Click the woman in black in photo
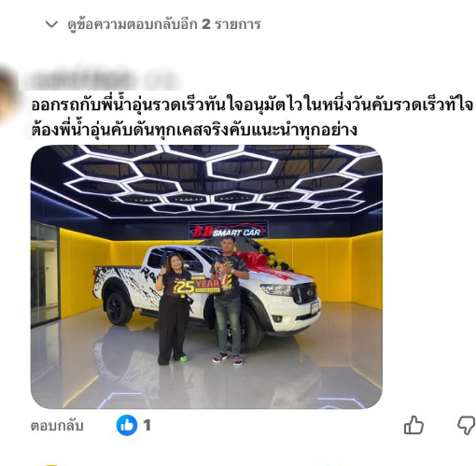The height and width of the screenshot is (466, 476). click(x=174, y=308)
